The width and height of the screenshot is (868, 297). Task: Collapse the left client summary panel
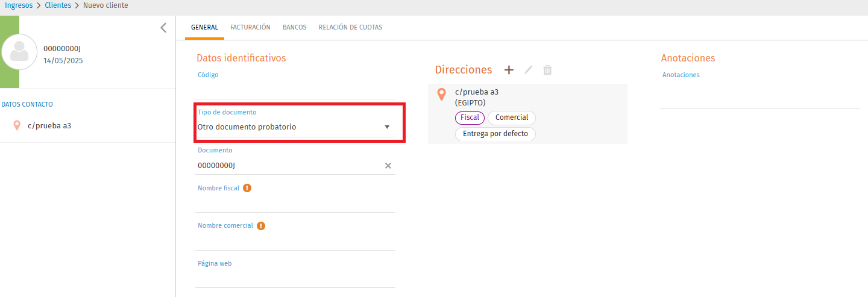163,28
